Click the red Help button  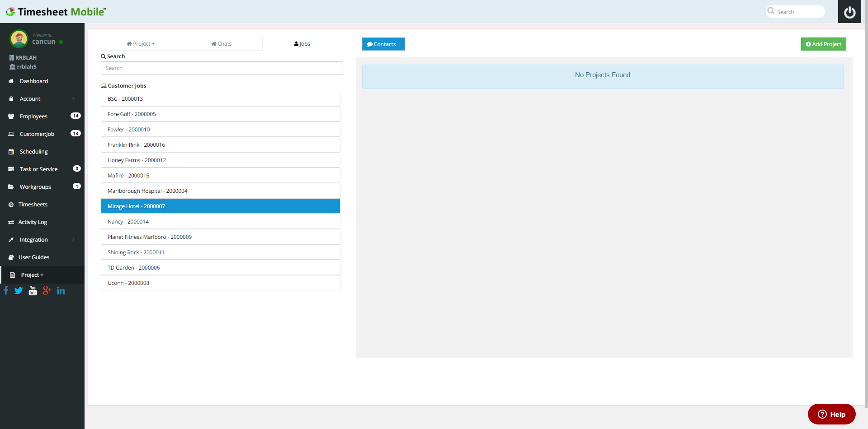point(832,414)
